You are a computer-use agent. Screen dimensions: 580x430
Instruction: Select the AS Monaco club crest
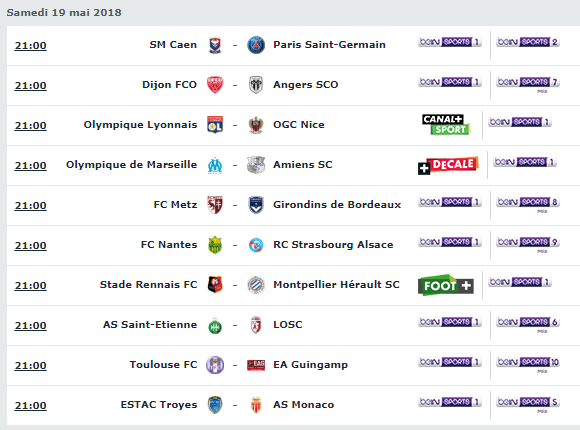coord(256,405)
